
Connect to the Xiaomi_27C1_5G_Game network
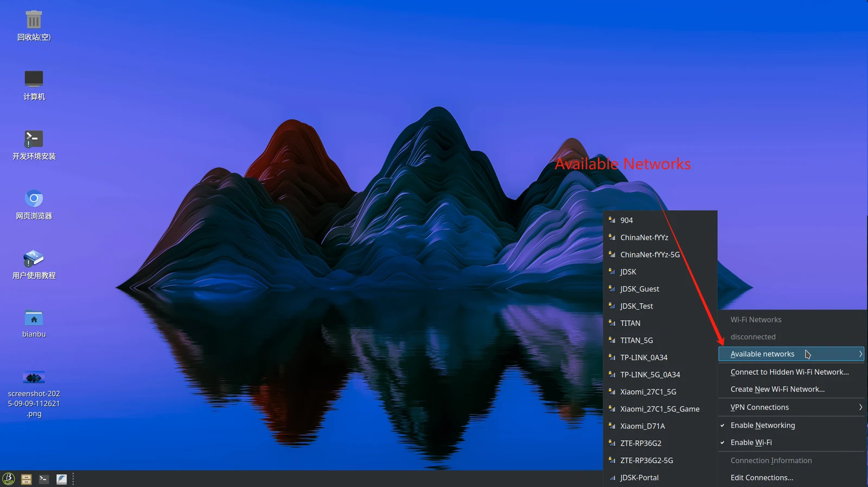[660, 409]
